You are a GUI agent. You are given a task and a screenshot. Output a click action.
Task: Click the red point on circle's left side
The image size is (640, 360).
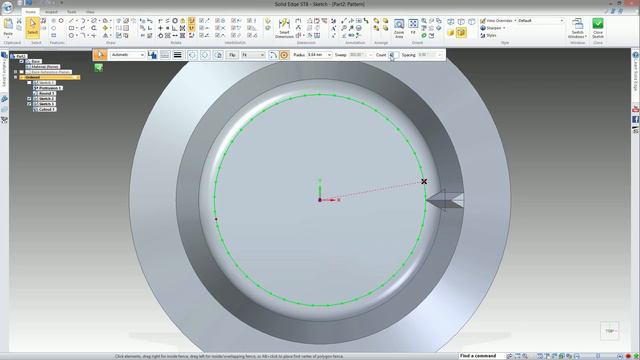pyautogui.click(x=216, y=219)
